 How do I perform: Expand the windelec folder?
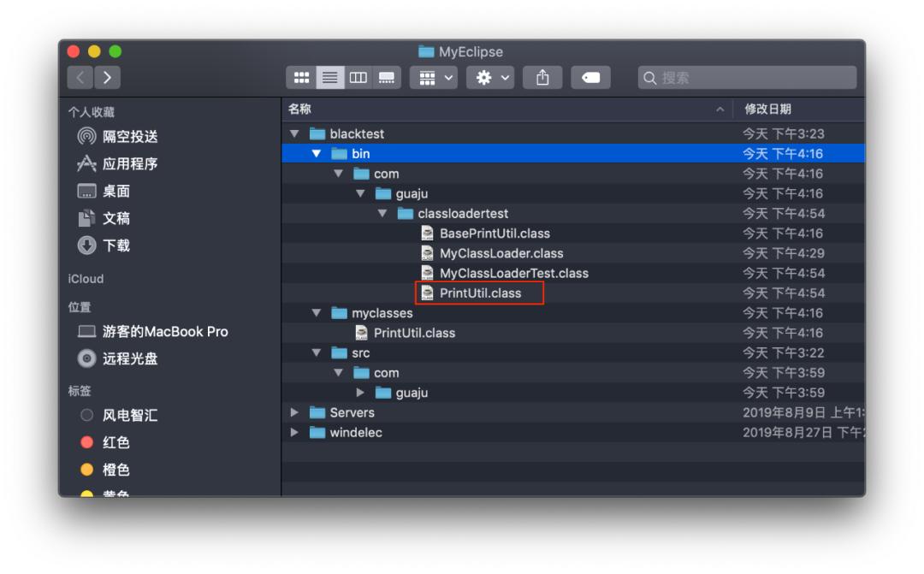[294, 433]
